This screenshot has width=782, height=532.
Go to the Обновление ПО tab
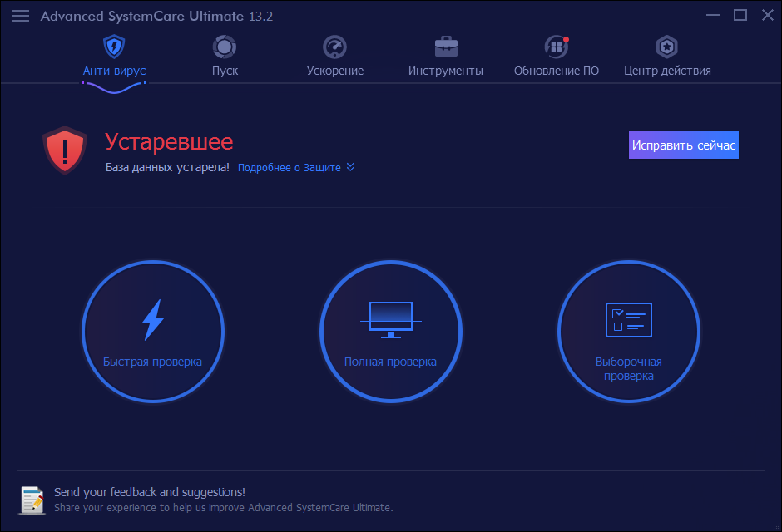(557, 71)
